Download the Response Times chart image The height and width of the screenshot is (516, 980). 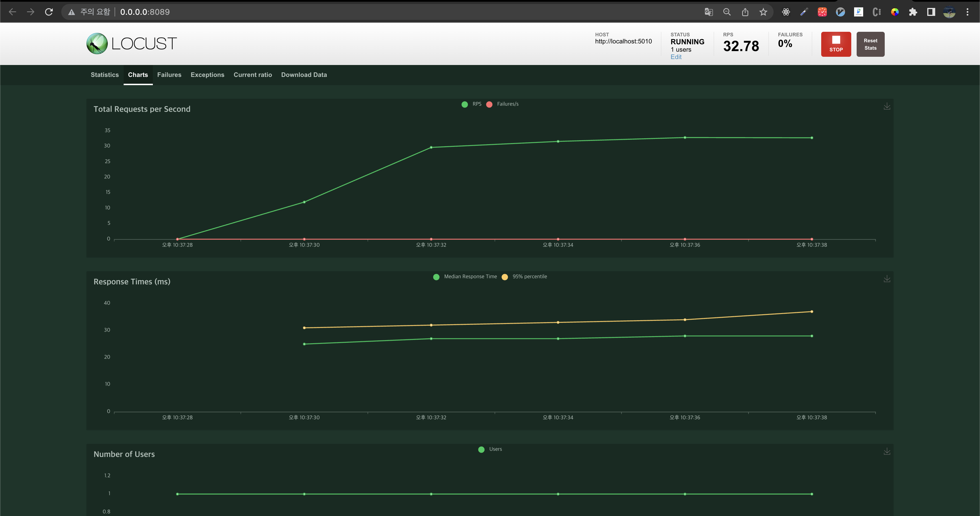(887, 279)
